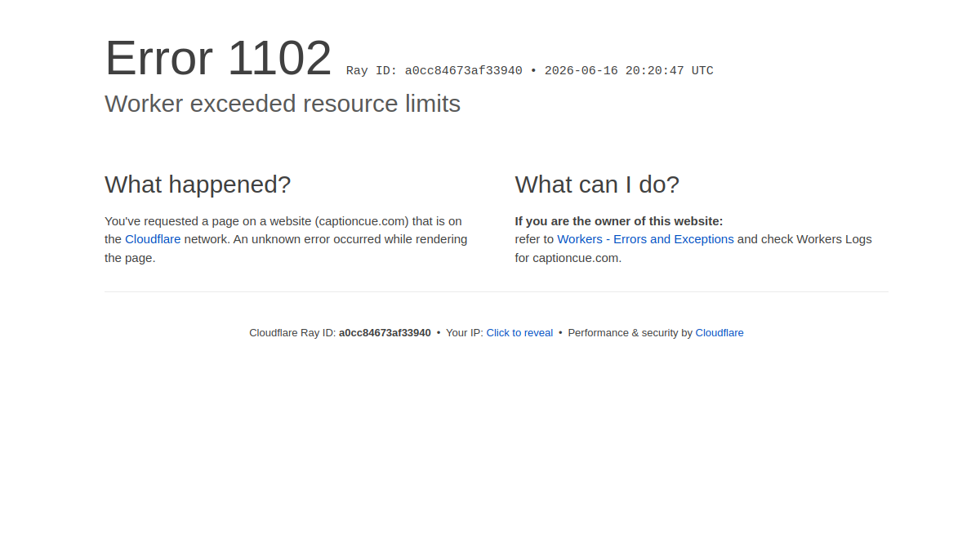Click the What can I do? heading
The width and height of the screenshot is (980, 551).
click(597, 184)
